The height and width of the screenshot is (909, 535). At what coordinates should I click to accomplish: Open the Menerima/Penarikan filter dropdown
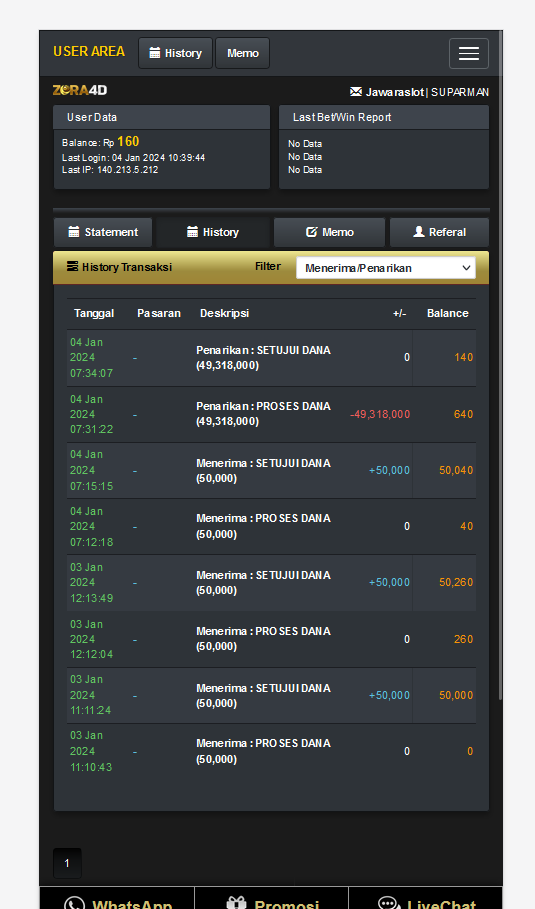pyautogui.click(x=386, y=268)
